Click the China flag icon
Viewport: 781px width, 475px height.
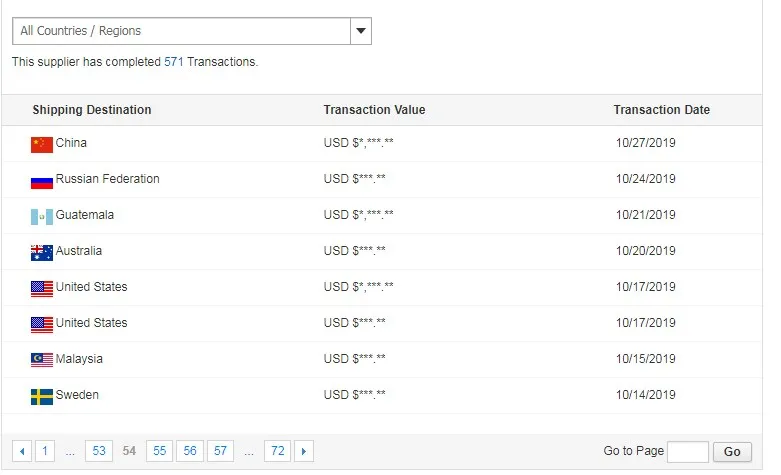pos(41,144)
